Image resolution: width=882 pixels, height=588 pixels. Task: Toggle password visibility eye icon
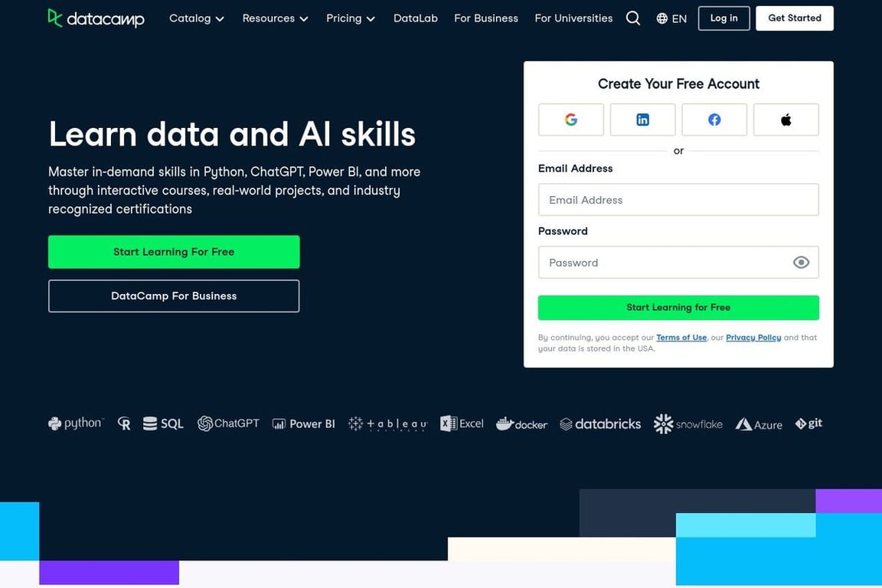tap(801, 262)
